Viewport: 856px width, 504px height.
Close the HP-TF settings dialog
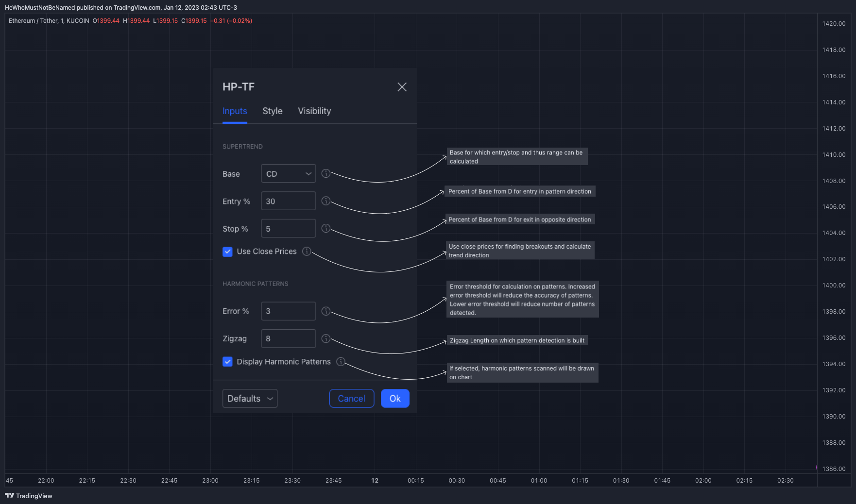coord(402,87)
